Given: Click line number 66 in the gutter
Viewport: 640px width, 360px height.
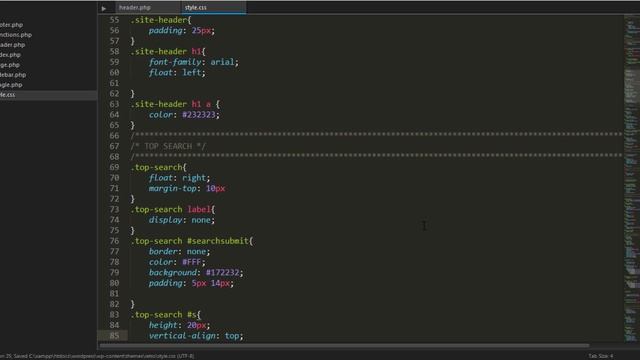Looking at the screenshot, I should click(114, 136).
